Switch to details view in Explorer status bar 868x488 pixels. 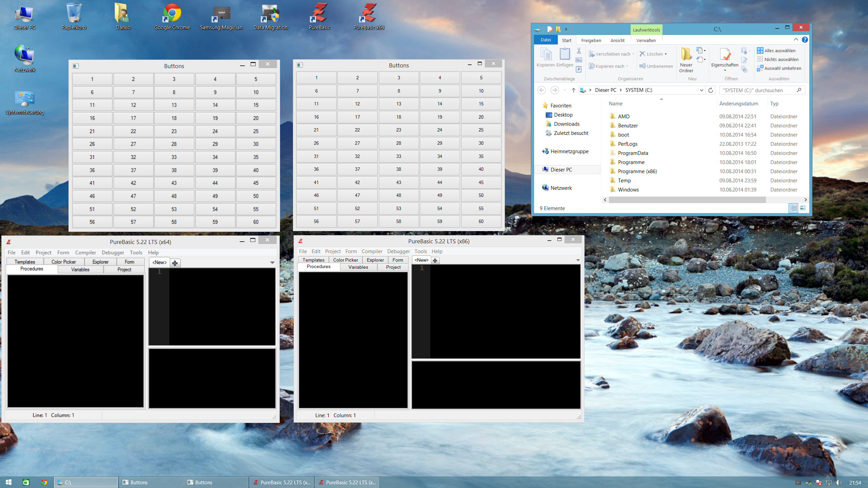pyautogui.click(x=793, y=208)
